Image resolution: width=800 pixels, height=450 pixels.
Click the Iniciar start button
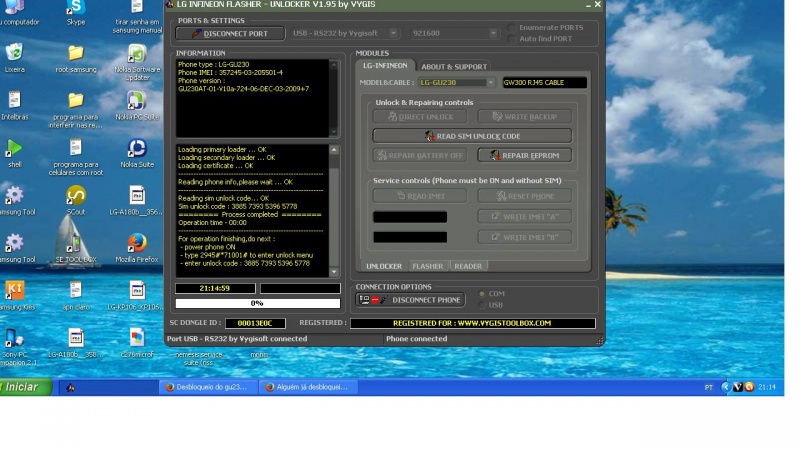pyautogui.click(x=26, y=387)
